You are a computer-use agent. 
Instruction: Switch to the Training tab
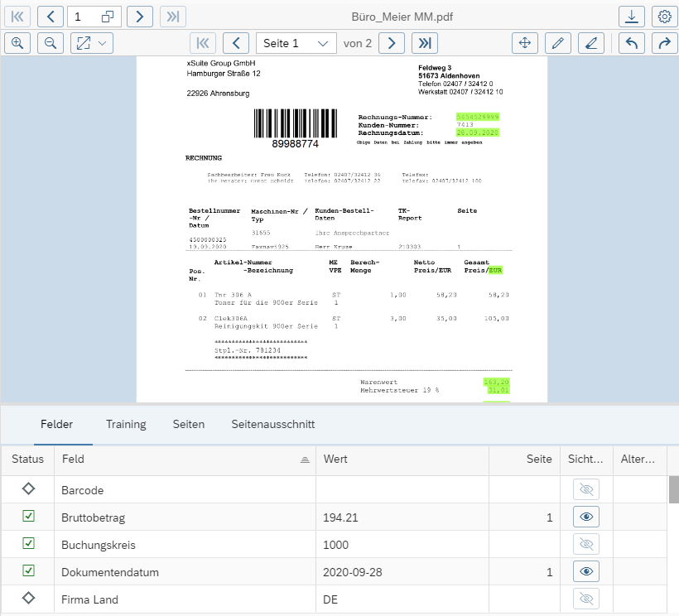click(126, 424)
